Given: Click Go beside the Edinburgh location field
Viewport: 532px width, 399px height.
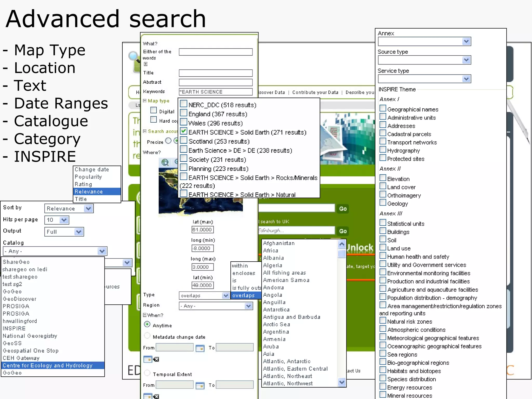Looking at the screenshot, I should tap(343, 231).
